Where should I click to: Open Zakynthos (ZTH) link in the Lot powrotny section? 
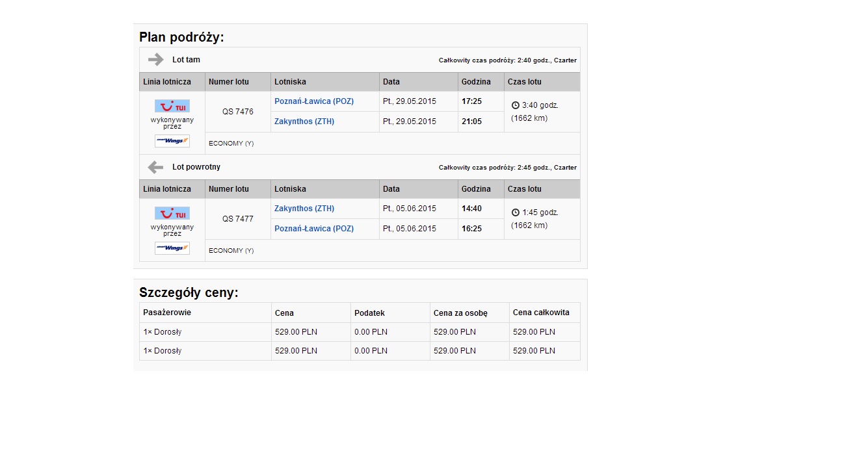pyautogui.click(x=304, y=209)
